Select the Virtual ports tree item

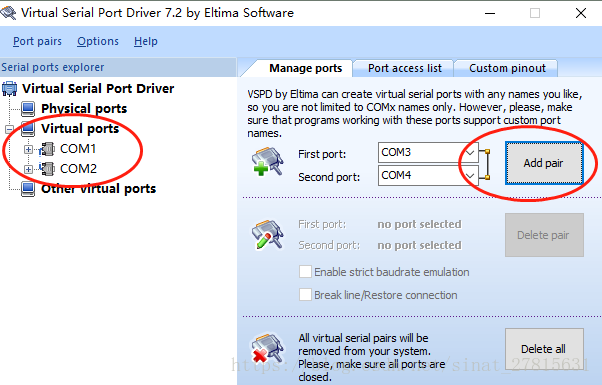pyautogui.click(x=80, y=129)
